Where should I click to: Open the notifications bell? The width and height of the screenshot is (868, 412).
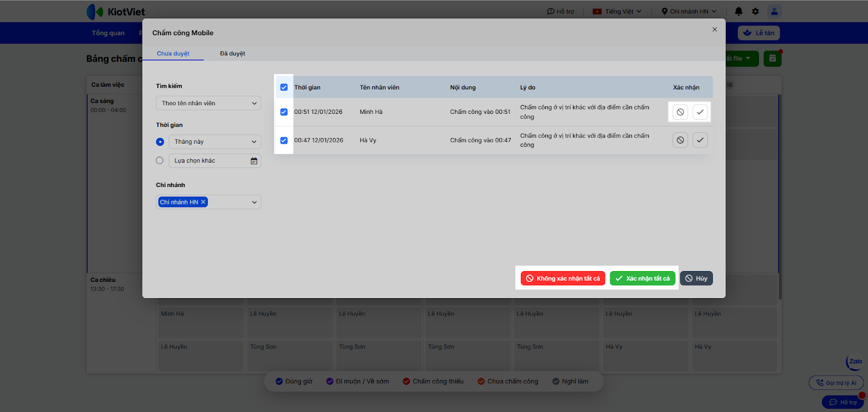click(x=738, y=11)
